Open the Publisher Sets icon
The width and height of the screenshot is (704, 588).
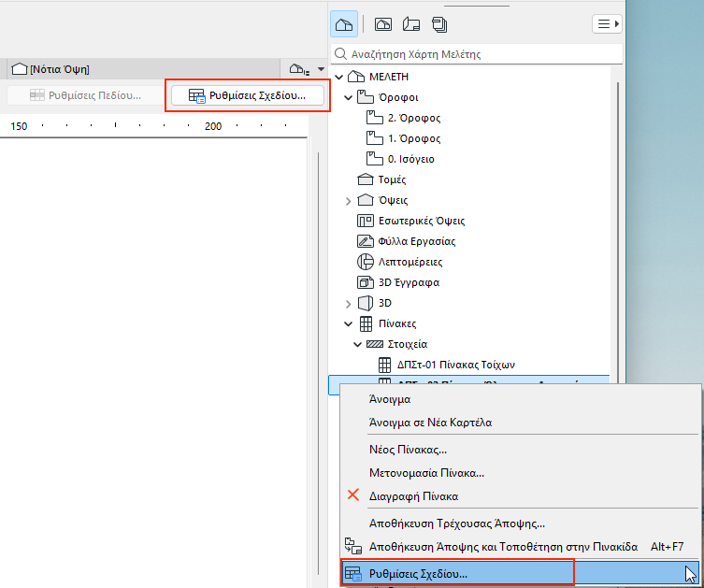point(439,24)
